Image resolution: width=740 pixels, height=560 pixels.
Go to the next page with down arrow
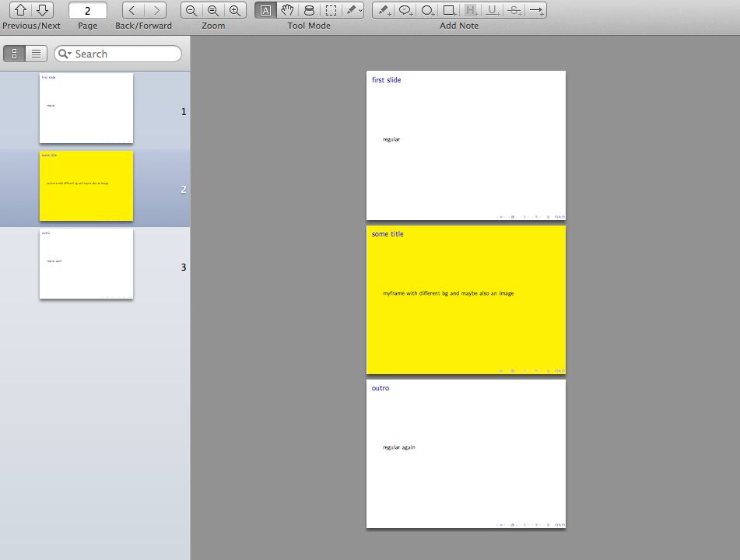coord(43,10)
